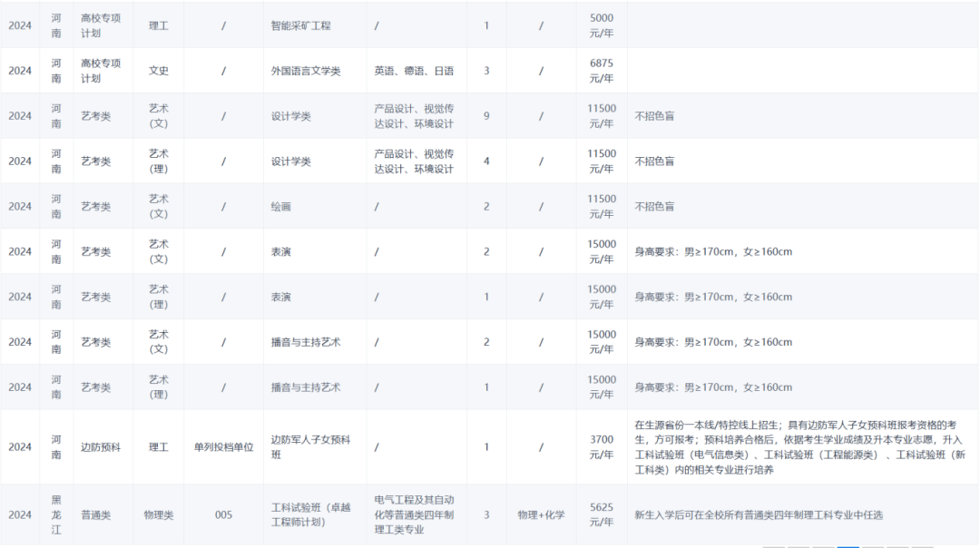Click 身高要求 remark in 艺术(文) 表演 row
The height and width of the screenshot is (548, 980).
(x=713, y=252)
